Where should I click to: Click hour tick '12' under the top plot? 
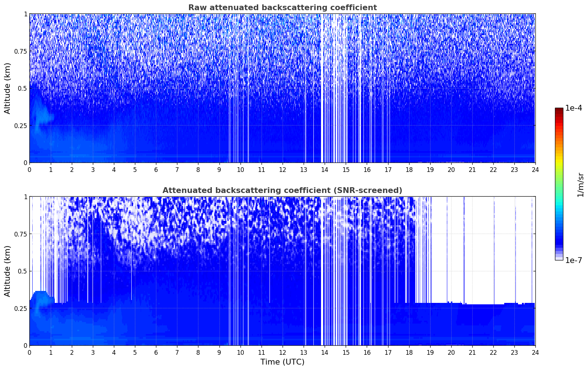click(282, 169)
